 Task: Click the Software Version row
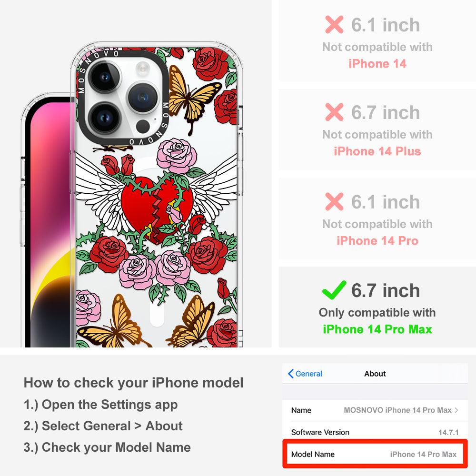(375, 432)
